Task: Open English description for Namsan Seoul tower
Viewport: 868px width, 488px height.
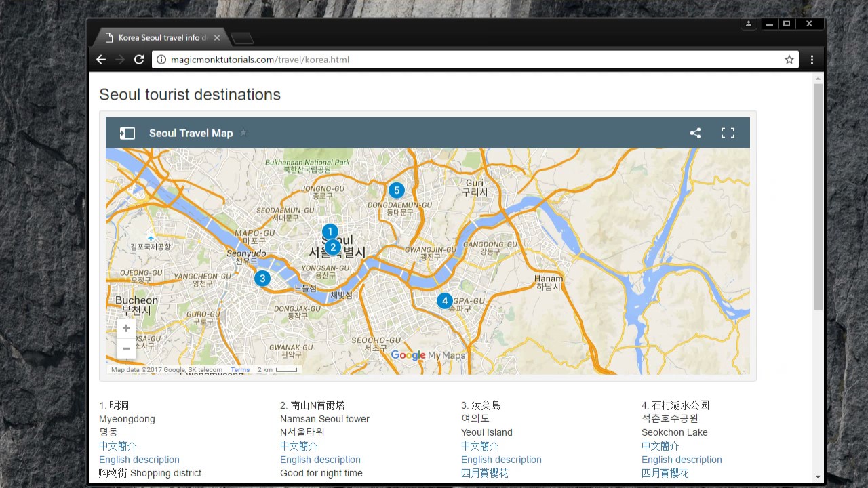Action: pyautogui.click(x=320, y=460)
